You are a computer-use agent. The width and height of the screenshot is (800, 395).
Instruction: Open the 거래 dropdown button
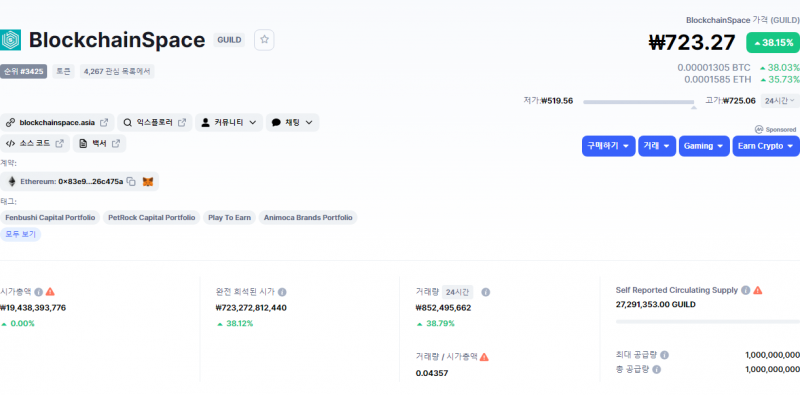657,146
